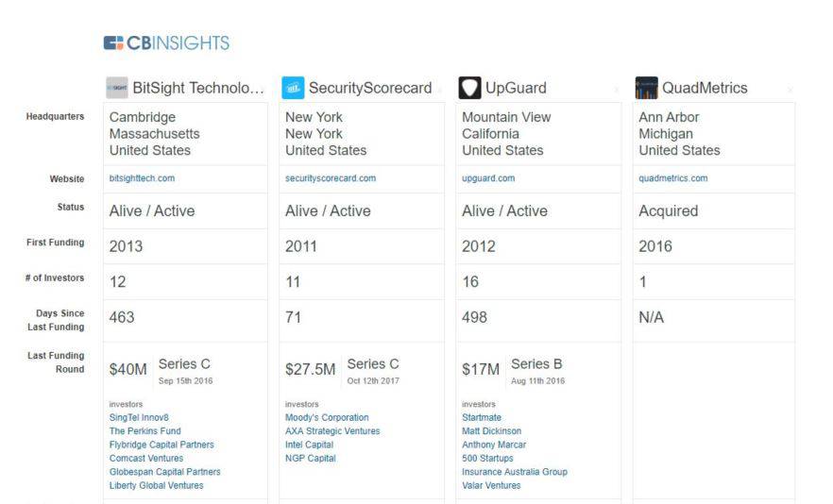Select the Insurance Australia Group investor
The height and width of the screenshot is (504, 833).
[x=515, y=472]
